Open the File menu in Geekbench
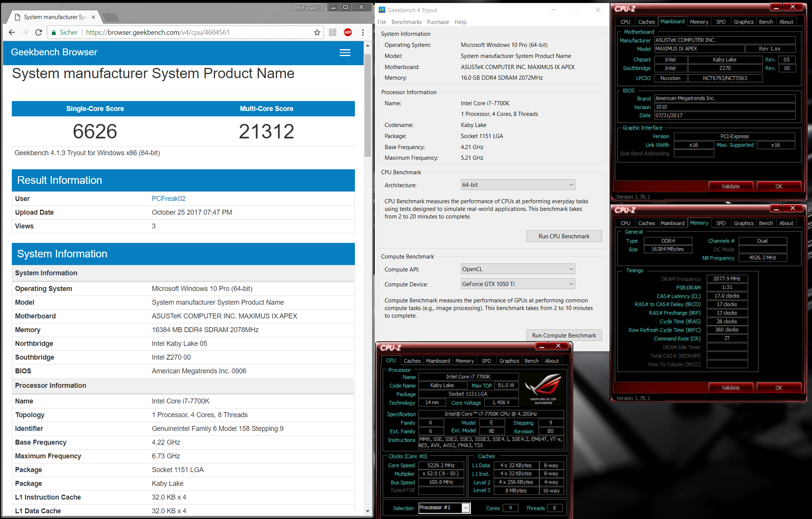This screenshot has height=519, width=812. click(382, 22)
